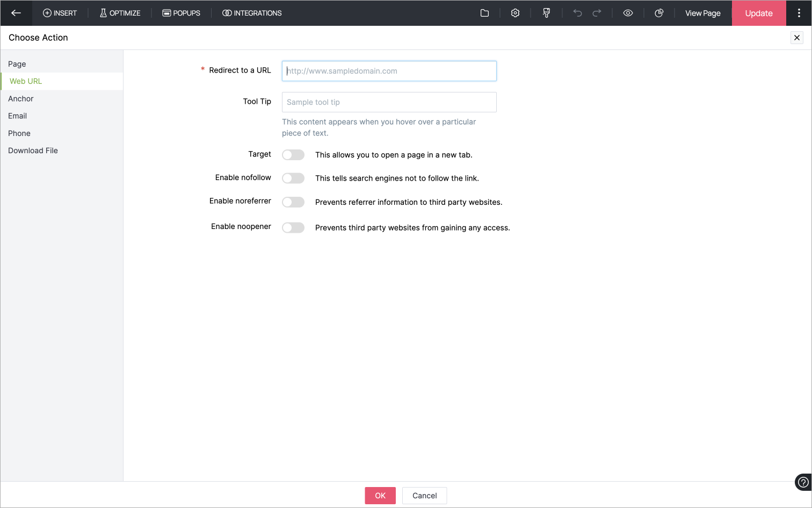This screenshot has height=508, width=812.
Task: Open the settings gear icon
Action: coord(515,13)
